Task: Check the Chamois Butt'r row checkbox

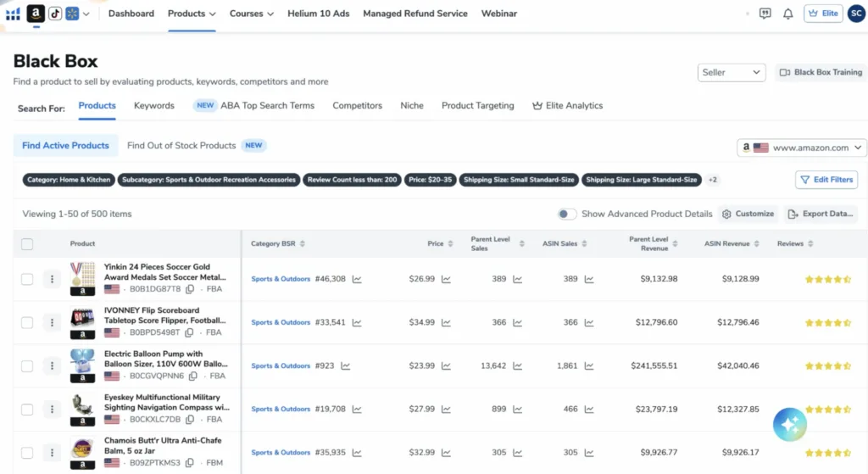Action: point(27,453)
